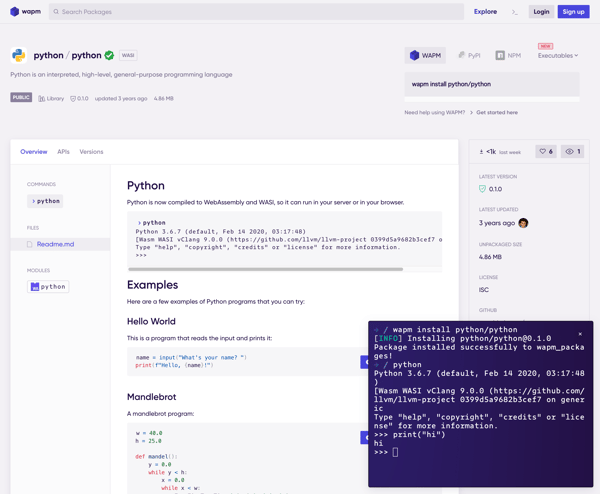
Task: Click the terminal cursor prompt
Action: click(x=395, y=452)
